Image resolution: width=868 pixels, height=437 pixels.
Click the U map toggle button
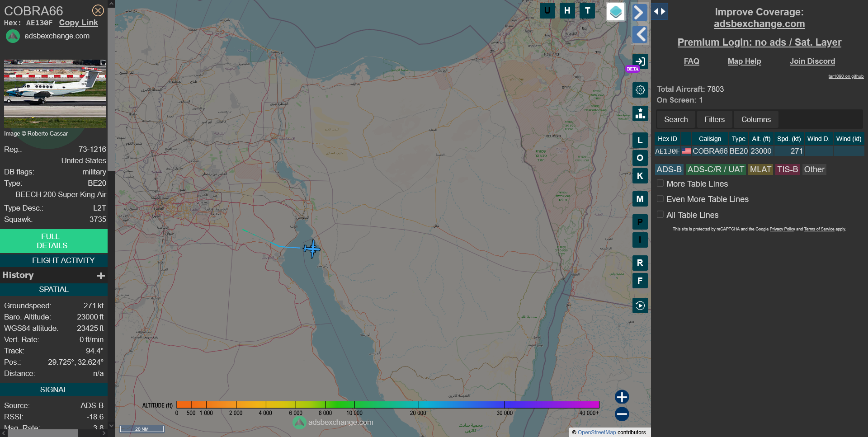pyautogui.click(x=547, y=11)
